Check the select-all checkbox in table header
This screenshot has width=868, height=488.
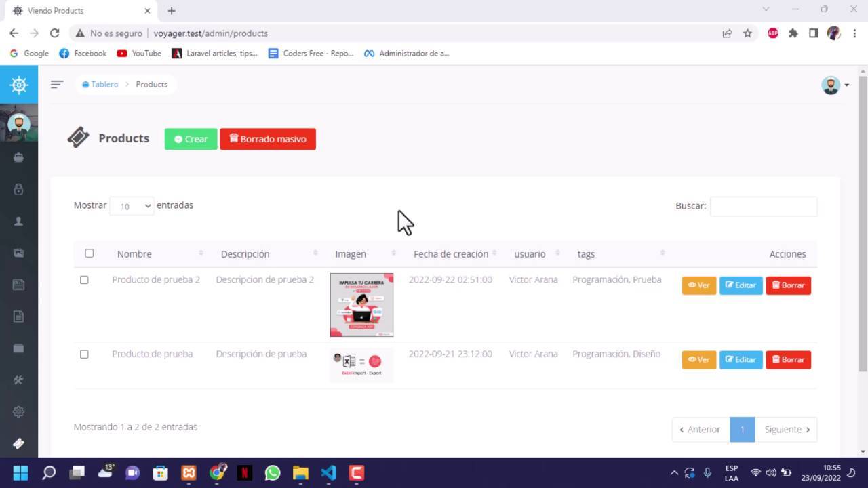click(x=89, y=253)
